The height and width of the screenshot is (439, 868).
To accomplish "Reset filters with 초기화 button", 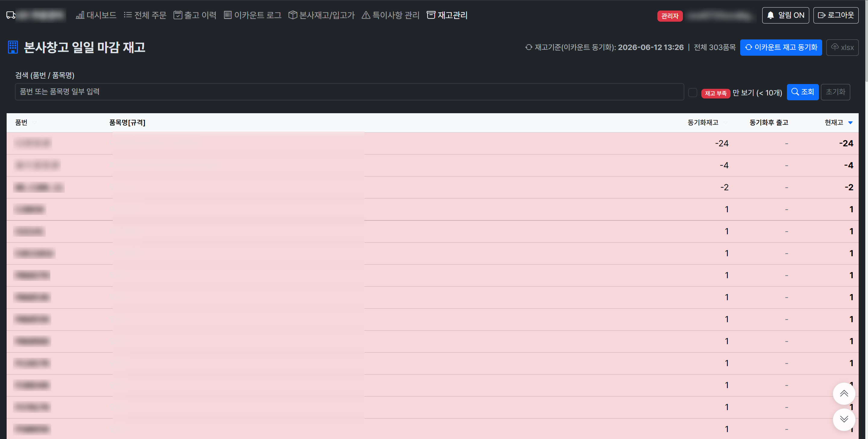I will point(835,92).
